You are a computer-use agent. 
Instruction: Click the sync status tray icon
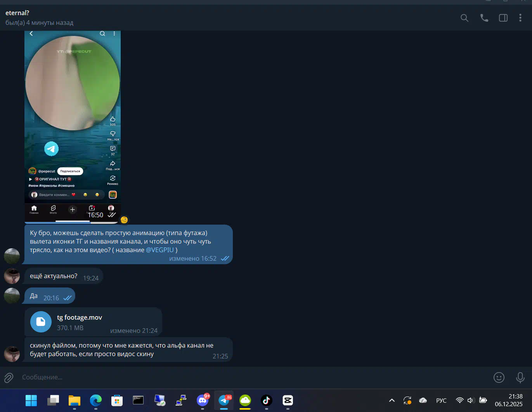(x=407, y=400)
